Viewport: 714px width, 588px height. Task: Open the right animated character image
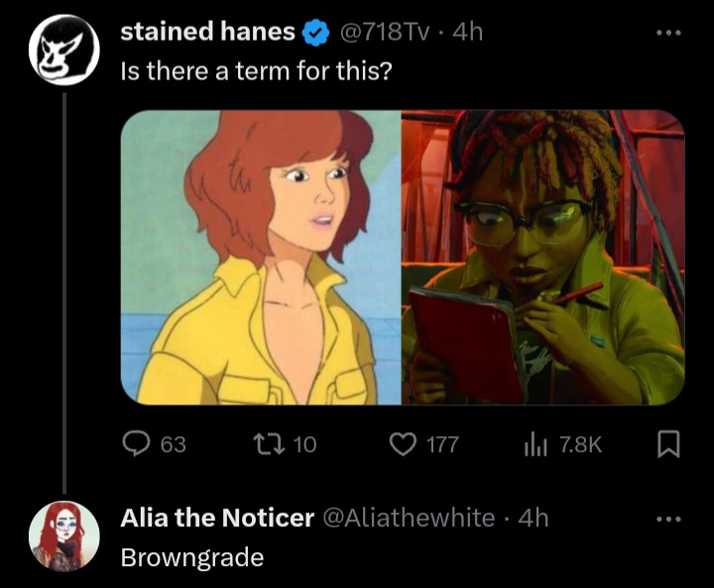tap(542, 257)
